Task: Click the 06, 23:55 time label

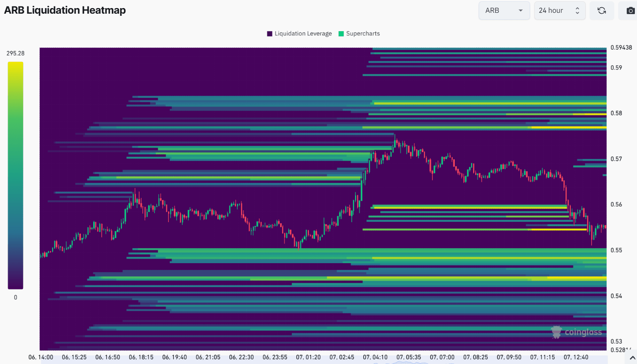Action: click(275, 357)
